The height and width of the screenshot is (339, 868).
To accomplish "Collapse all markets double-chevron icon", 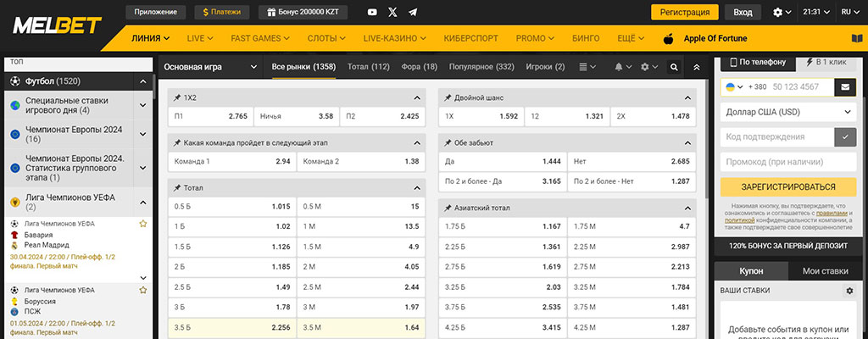I will [x=697, y=67].
